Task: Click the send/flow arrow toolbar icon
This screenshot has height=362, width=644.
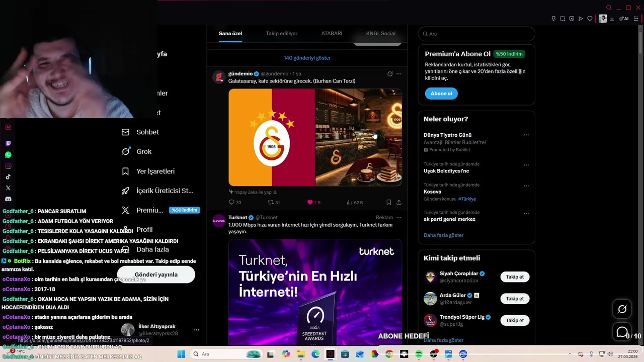Action: [x=581, y=19]
